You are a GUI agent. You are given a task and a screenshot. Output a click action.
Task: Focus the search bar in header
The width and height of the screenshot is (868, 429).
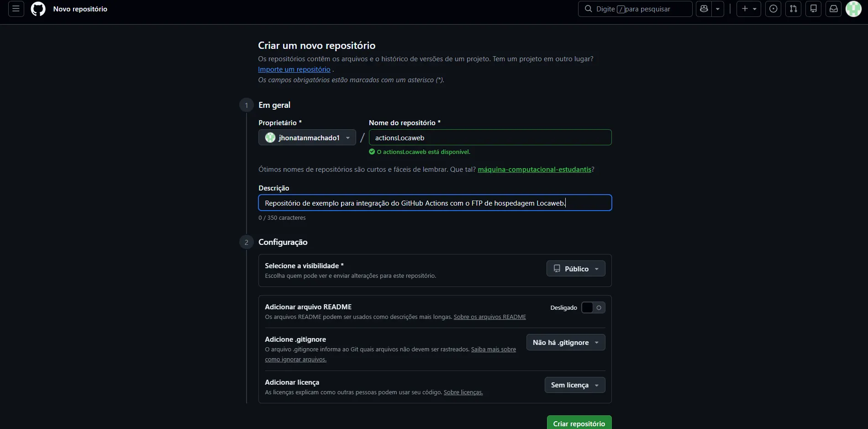(x=635, y=9)
